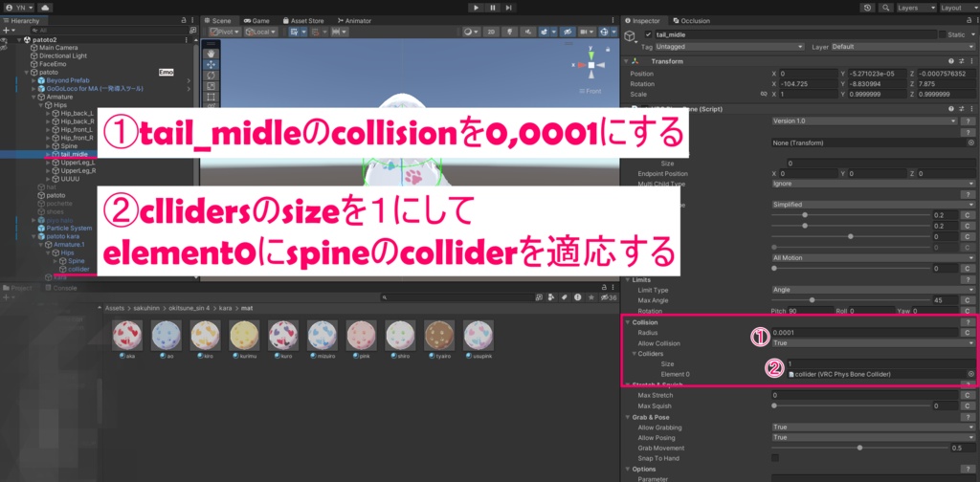This screenshot has height=482, width=980.
Task: Open draw mode (shading) dropdown
Action: [471, 32]
